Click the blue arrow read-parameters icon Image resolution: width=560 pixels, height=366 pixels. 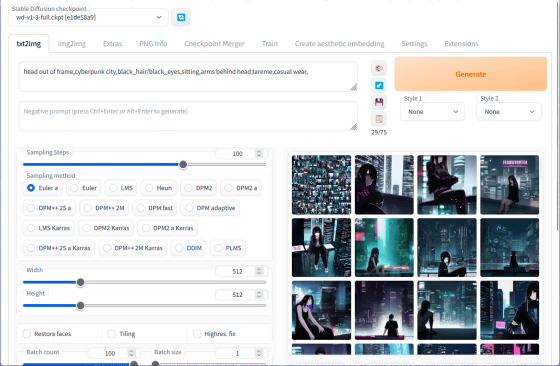pos(379,85)
